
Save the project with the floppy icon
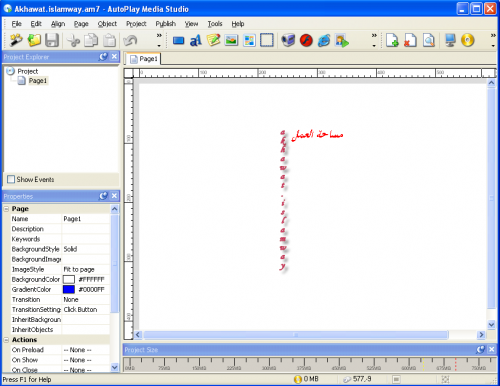[x=52, y=40]
